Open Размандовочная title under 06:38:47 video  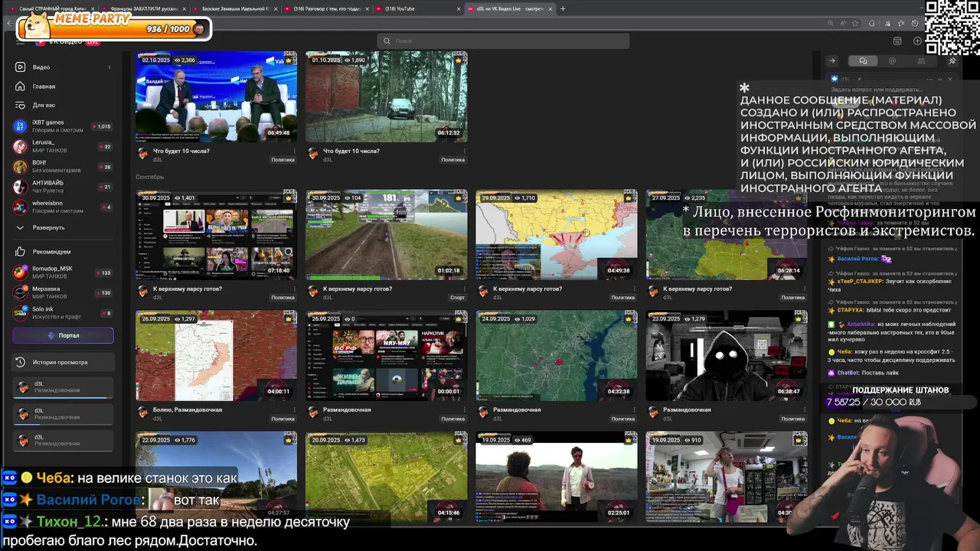pyautogui.click(x=687, y=409)
